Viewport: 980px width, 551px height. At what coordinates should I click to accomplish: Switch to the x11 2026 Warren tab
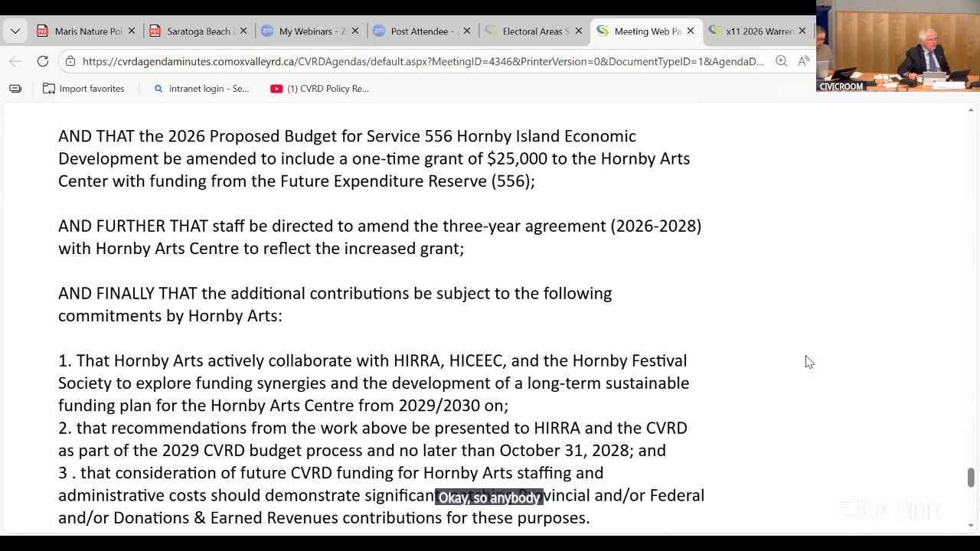[x=751, y=31]
